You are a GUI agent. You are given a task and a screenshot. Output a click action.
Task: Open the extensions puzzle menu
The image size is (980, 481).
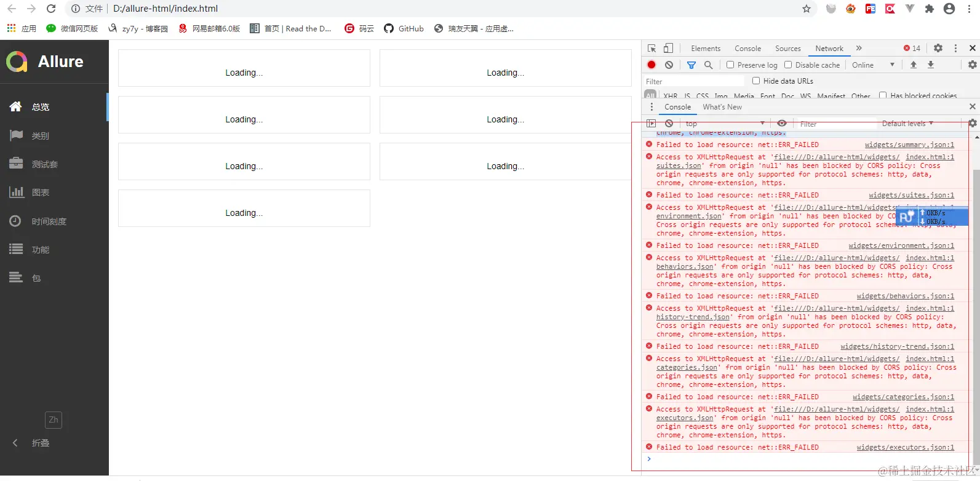pos(930,9)
